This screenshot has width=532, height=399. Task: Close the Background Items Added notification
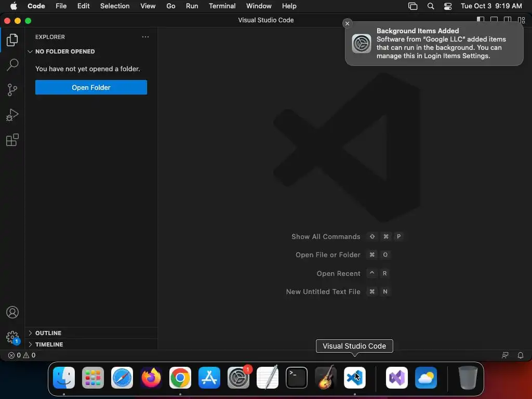point(347,23)
